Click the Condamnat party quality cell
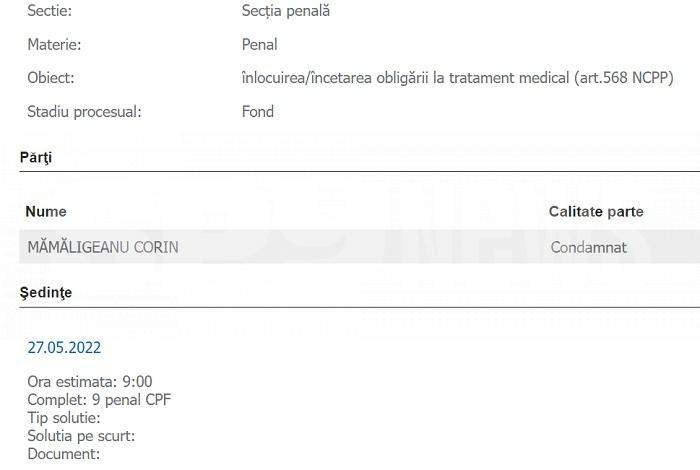This screenshot has width=700, height=470. (588, 247)
